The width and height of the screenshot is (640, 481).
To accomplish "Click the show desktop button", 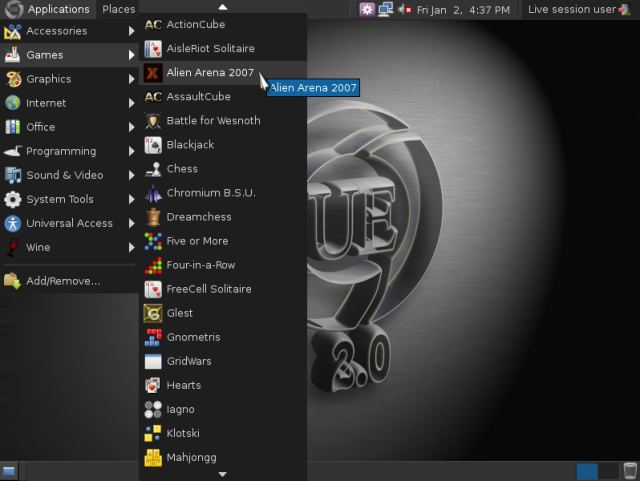I will [x=9, y=471].
